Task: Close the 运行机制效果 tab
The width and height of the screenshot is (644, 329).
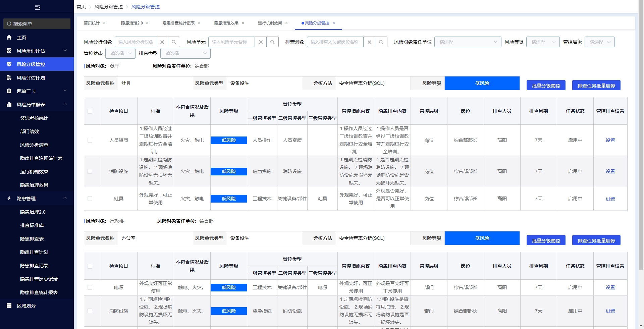Action: point(286,23)
